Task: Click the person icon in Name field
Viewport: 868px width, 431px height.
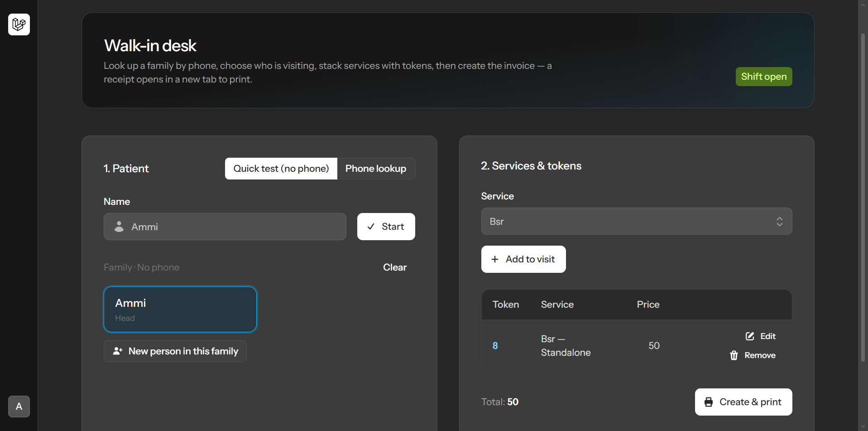Action: [119, 227]
